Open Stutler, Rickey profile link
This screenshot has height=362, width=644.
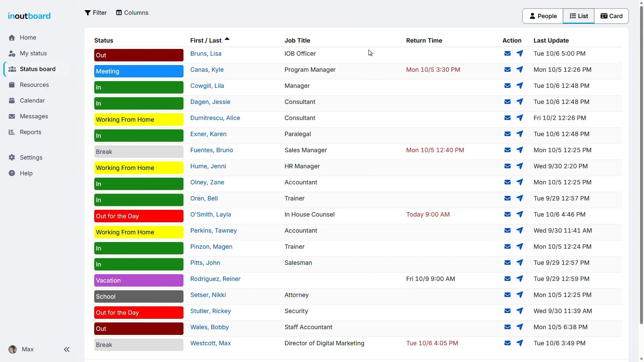click(210, 311)
